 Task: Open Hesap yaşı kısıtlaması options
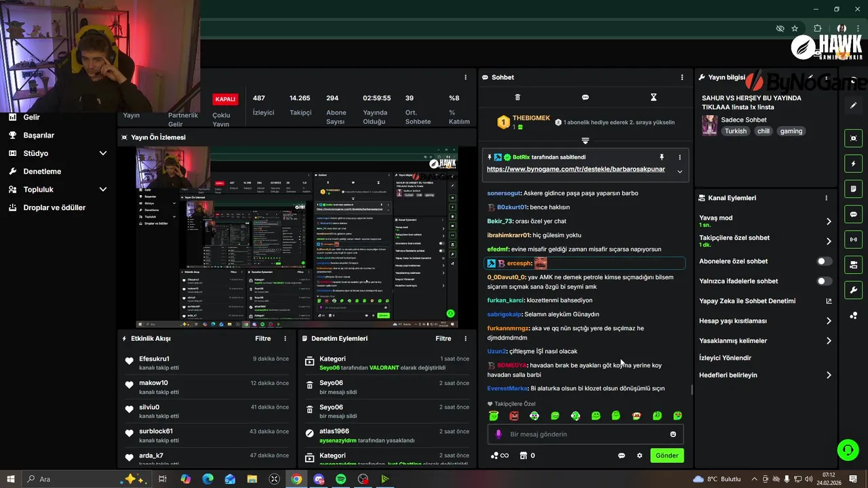click(765, 321)
